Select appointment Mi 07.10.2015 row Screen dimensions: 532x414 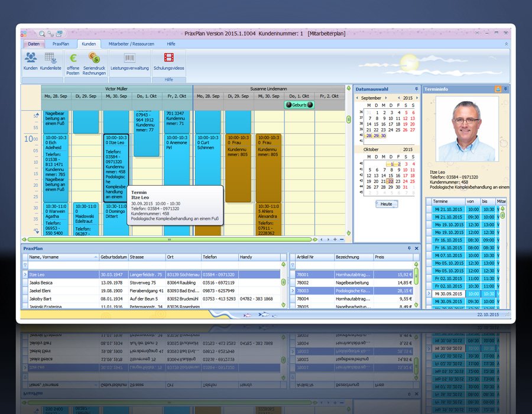click(x=463, y=255)
